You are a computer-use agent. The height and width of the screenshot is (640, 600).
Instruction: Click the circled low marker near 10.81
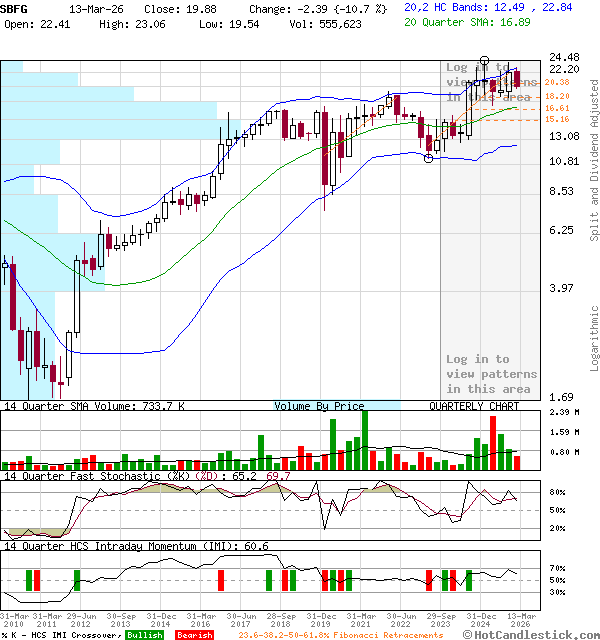[x=430, y=158]
